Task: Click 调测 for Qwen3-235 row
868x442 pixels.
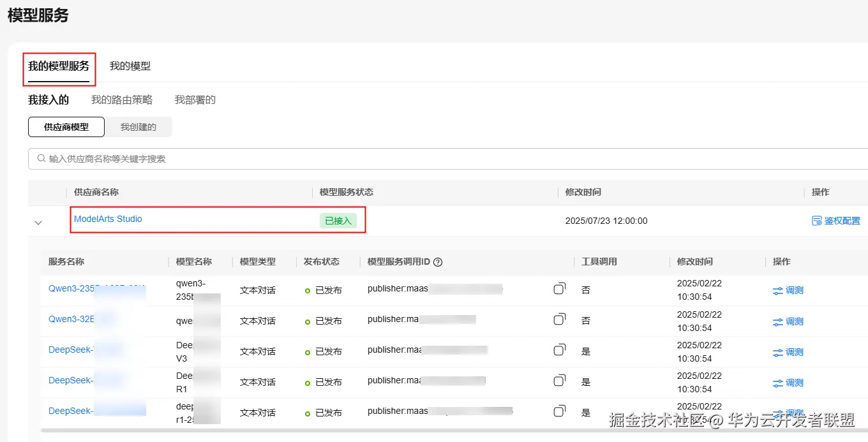Action: point(788,290)
